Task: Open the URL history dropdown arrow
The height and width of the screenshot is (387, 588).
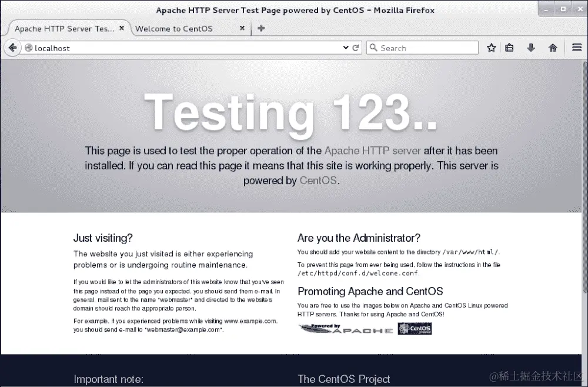Action: click(346, 48)
